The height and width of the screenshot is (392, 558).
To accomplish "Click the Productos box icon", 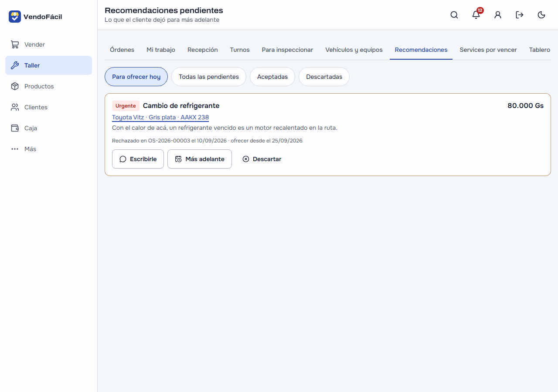I will point(15,86).
